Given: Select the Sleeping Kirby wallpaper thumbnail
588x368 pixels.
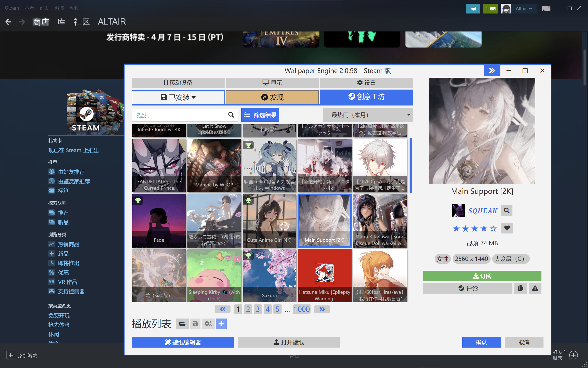Looking at the screenshot, I should tap(214, 276).
